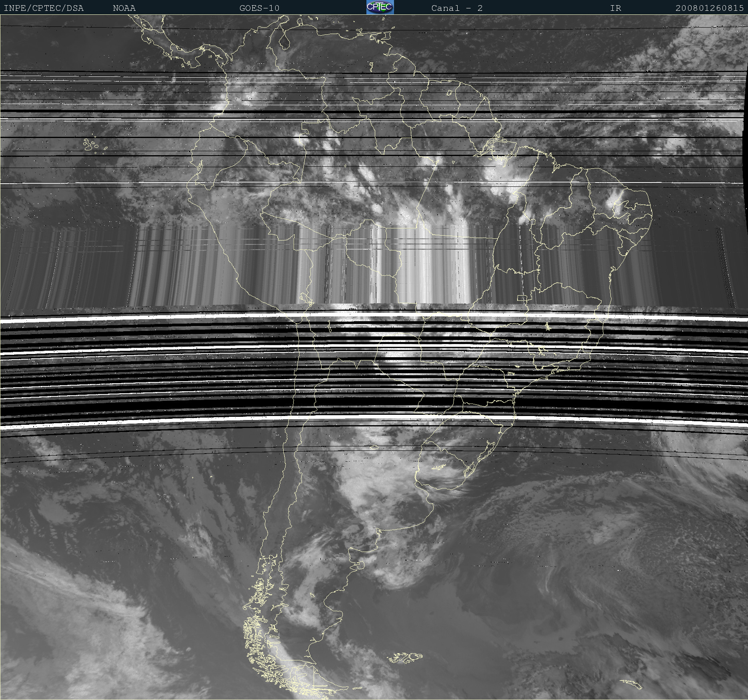Screen dimensions: 748x700
Task: Click the INPE/CPTEC/DSA header label
Action: (x=44, y=8)
